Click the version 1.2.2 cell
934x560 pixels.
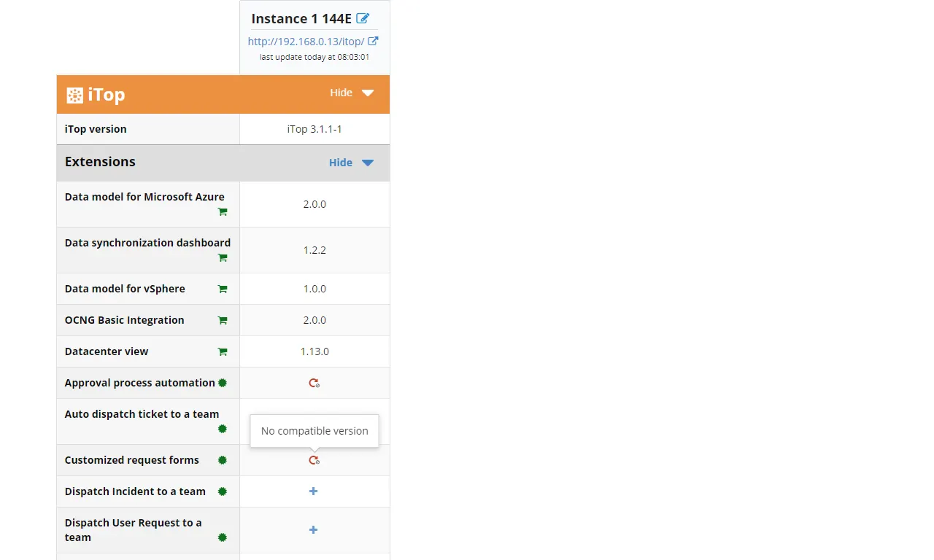click(314, 250)
